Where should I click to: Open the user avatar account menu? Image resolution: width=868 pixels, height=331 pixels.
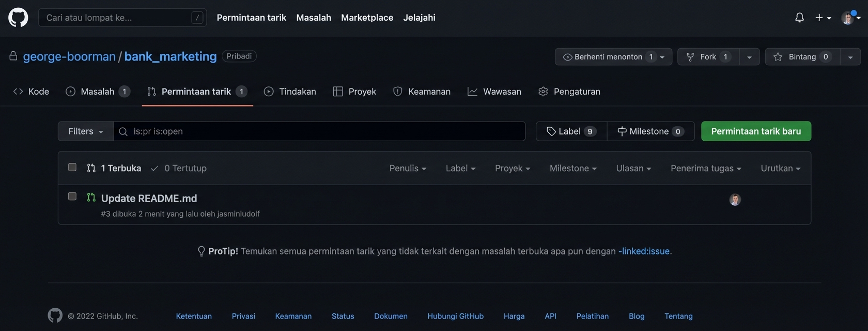(x=850, y=18)
